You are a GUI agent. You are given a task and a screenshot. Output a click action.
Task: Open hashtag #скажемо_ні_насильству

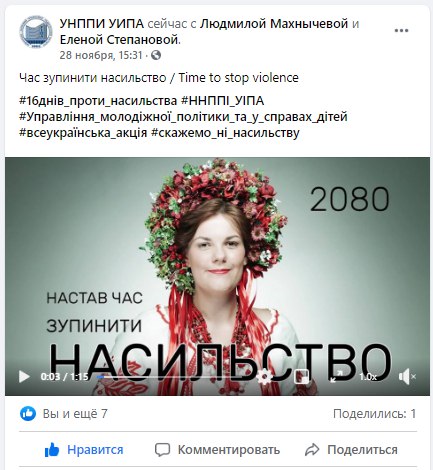point(225,133)
